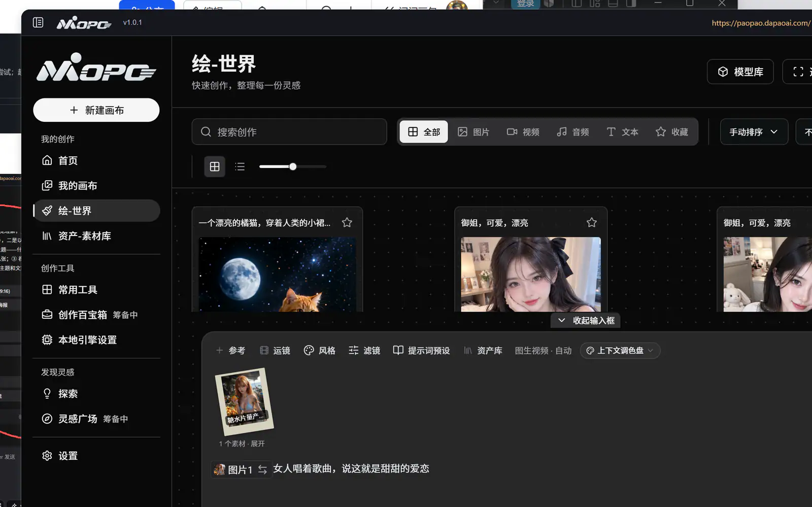Open 常用工具 in sidebar

[96, 290]
